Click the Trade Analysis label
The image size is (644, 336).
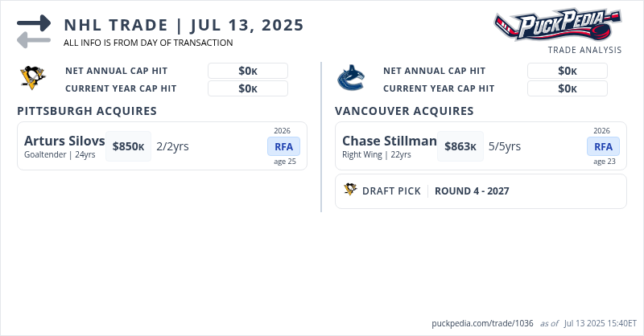click(x=584, y=50)
